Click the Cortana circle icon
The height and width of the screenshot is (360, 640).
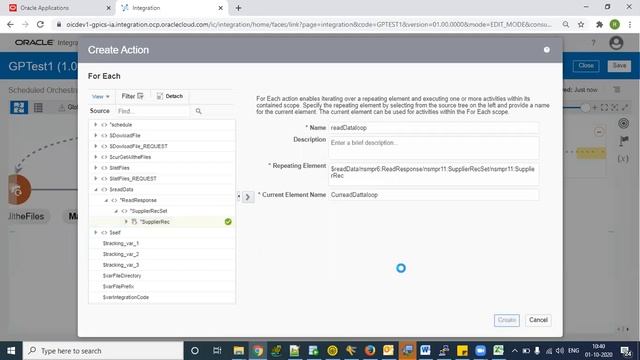click(195, 351)
